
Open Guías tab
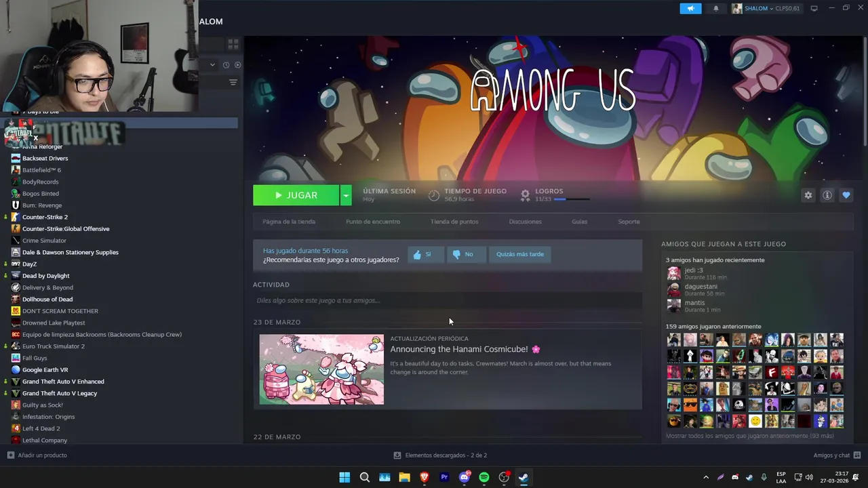tap(579, 222)
